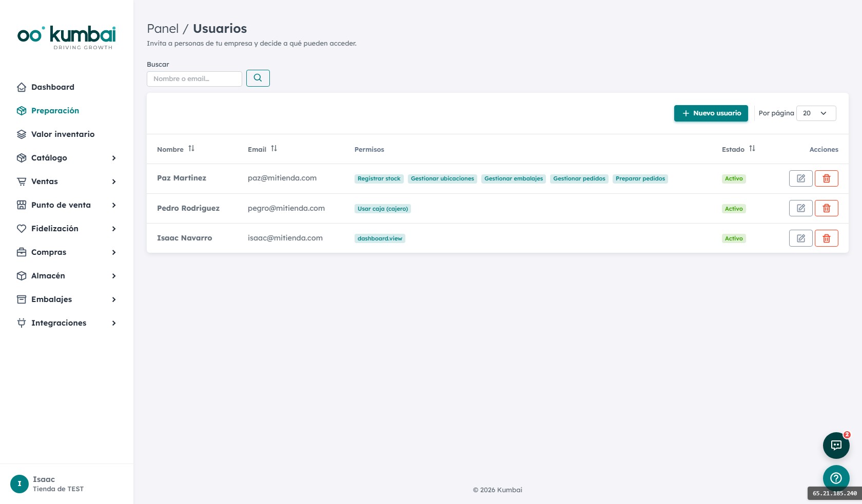Click the Activo badge for Isaac Navarro

[x=734, y=238]
